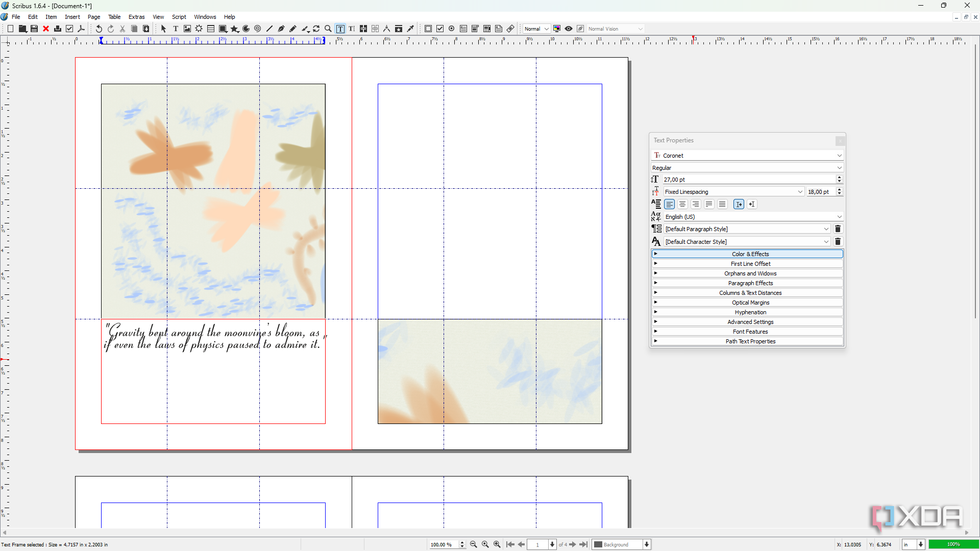Set text alignment to forced Justified
The width and height of the screenshot is (980, 551).
(722, 205)
